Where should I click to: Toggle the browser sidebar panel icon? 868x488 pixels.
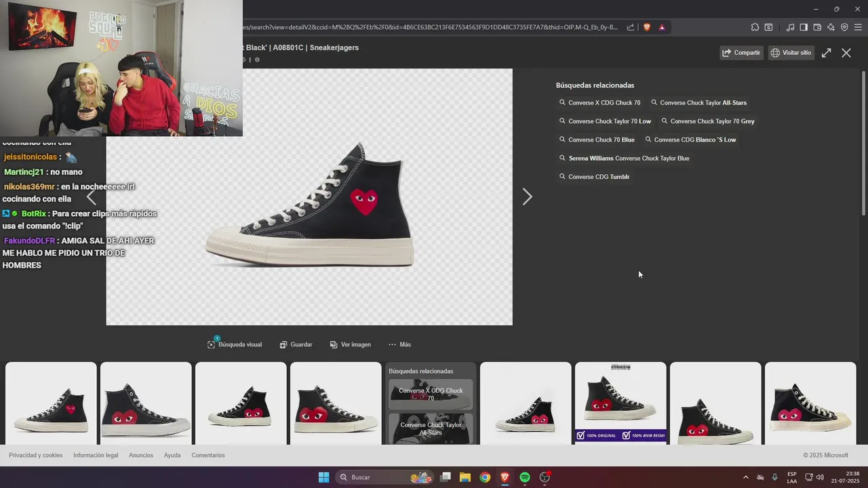[x=804, y=27]
